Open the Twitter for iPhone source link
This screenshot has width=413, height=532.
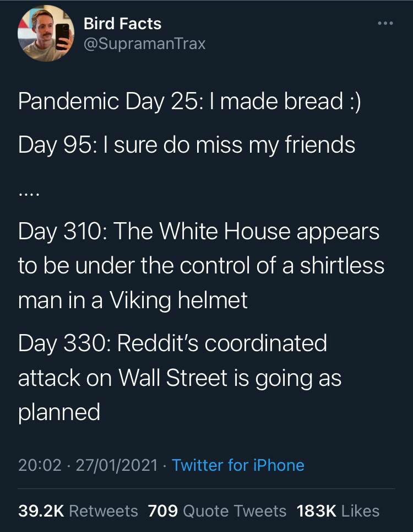point(238,465)
